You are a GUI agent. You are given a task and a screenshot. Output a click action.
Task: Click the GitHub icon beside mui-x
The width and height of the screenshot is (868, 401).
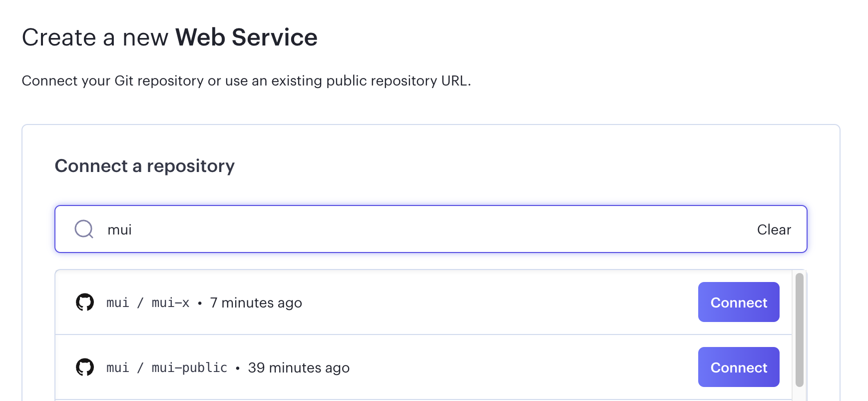[85, 302]
